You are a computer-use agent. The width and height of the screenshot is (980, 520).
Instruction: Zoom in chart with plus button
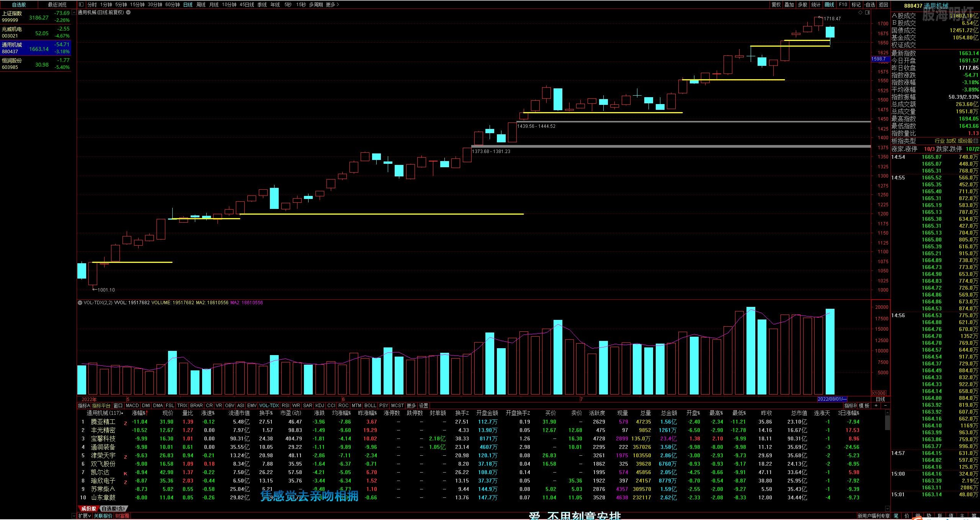[x=876, y=406]
